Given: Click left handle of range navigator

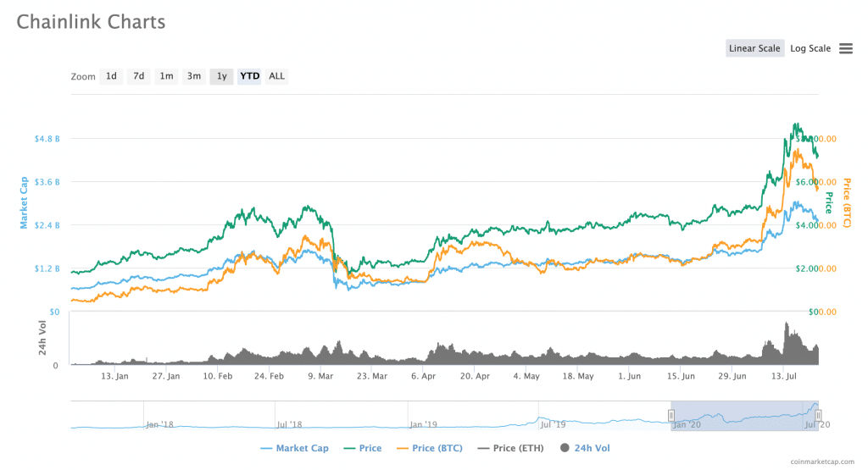Looking at the screenshot, I should tap(670, 415).
